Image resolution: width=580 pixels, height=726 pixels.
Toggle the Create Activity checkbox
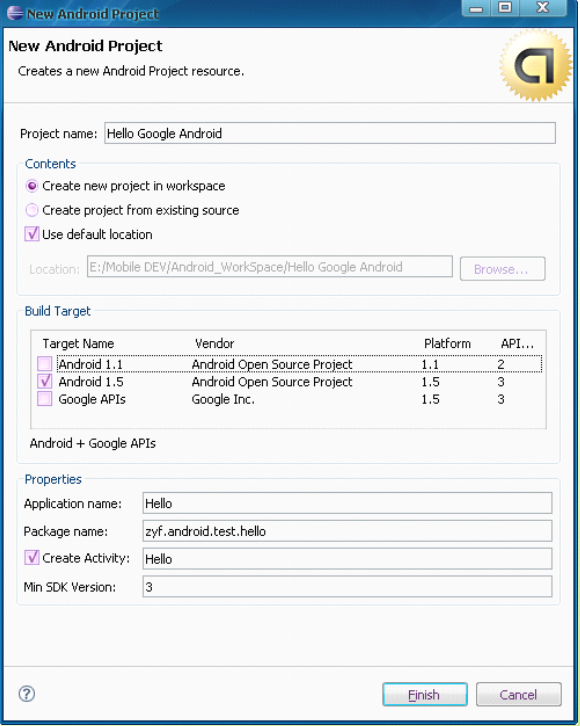[31, 557]
